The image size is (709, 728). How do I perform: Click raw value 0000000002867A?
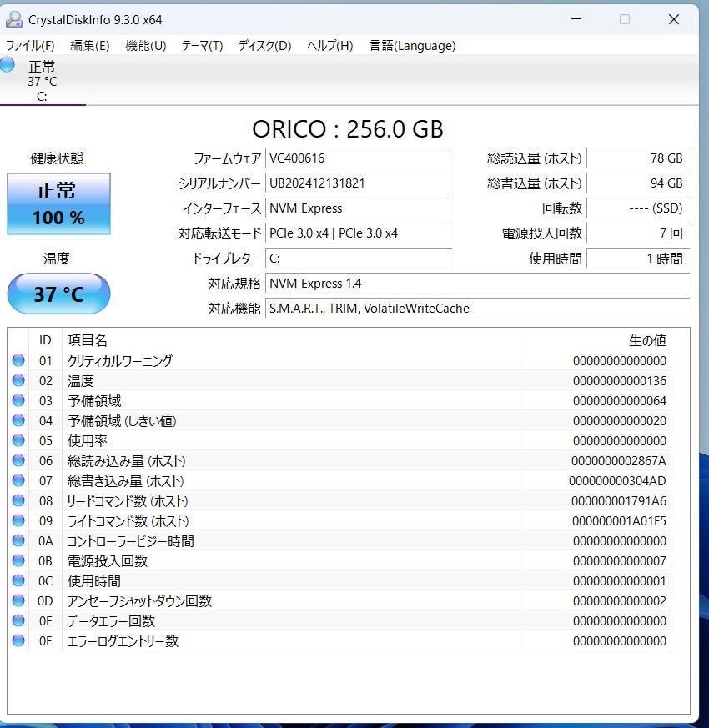pyautogui.click(x=619, y=461)
